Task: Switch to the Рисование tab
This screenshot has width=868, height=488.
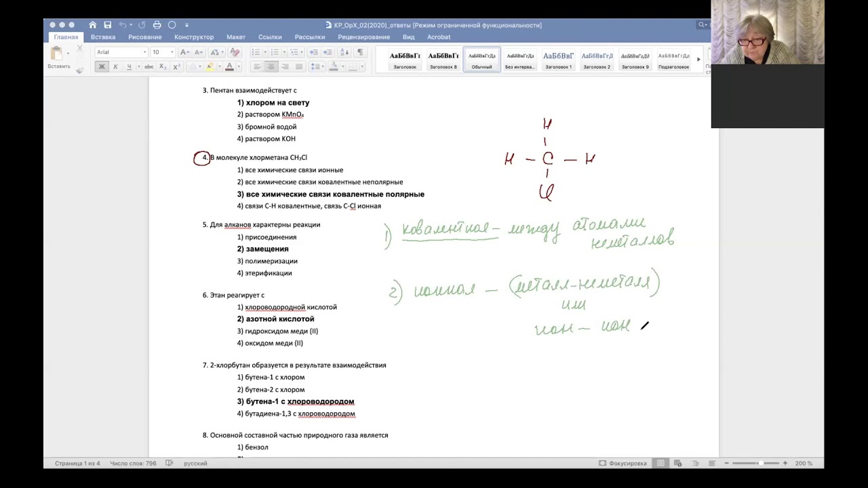Action: point(144,37)
